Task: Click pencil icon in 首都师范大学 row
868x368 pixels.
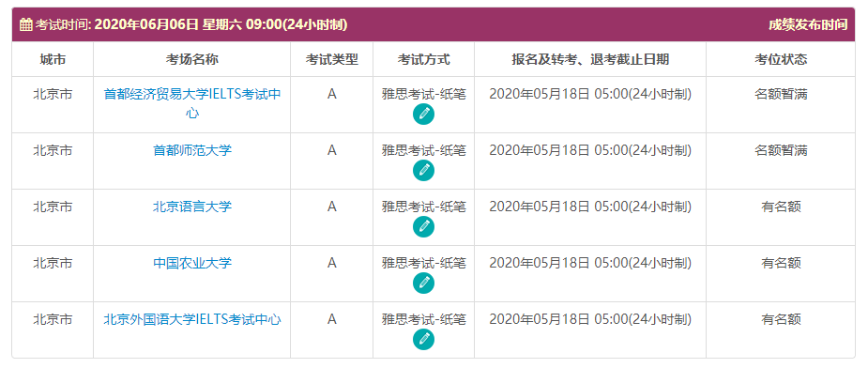Action: pyautogui.click(x=423, y=170)
